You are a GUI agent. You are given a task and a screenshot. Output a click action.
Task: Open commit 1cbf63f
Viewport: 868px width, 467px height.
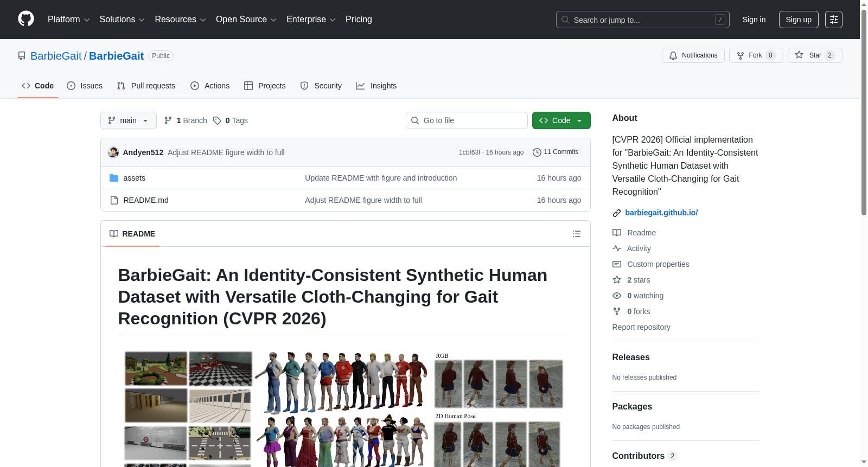click(469, 152)
